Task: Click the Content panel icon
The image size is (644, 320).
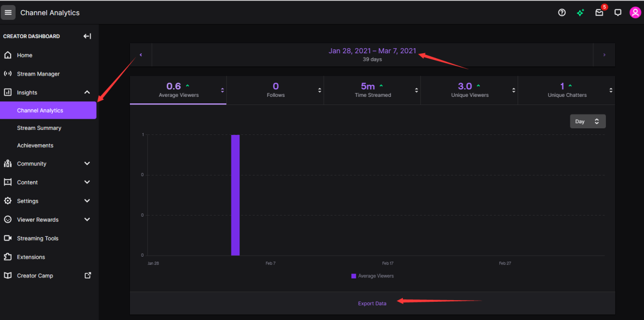Action: pos(8,182)
